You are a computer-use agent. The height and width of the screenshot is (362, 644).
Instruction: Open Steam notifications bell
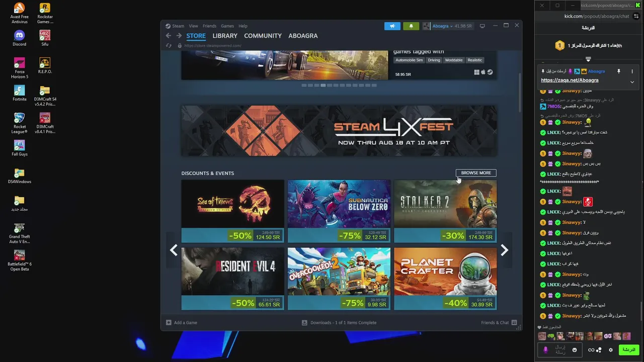click(411, 26)
